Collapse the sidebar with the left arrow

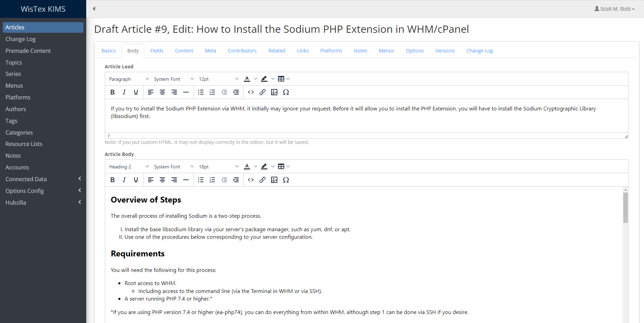[x=94, y=9]
